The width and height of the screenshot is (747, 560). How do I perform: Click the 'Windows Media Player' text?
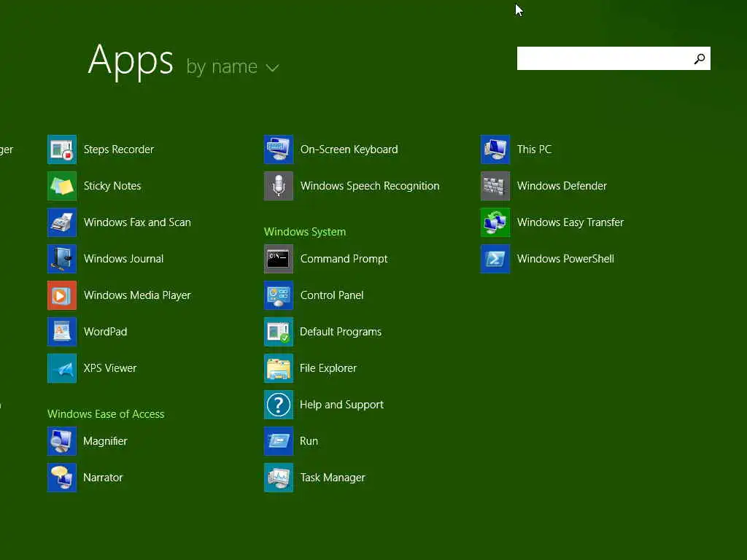[137, 295]
